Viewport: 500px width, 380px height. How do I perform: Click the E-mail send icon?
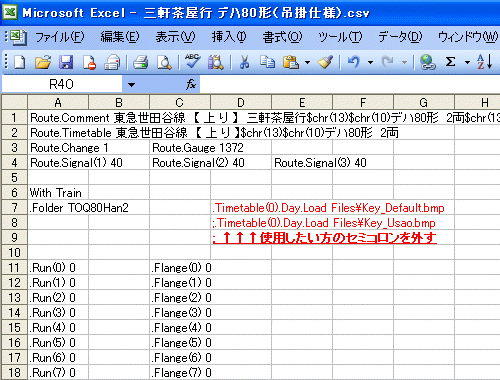(x=112, y=62)
